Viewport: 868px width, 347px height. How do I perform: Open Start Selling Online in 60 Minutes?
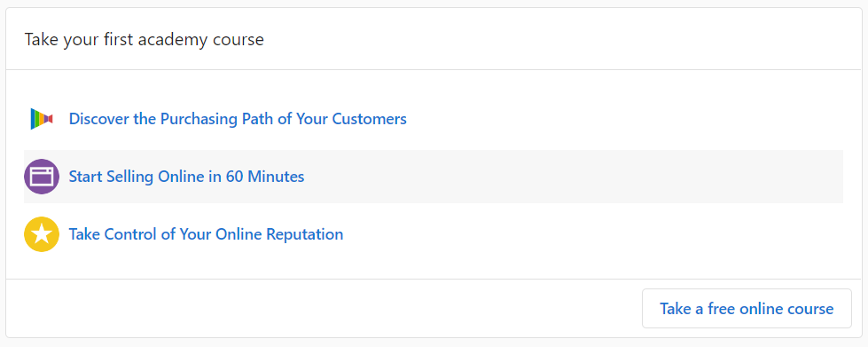point(186,177)
